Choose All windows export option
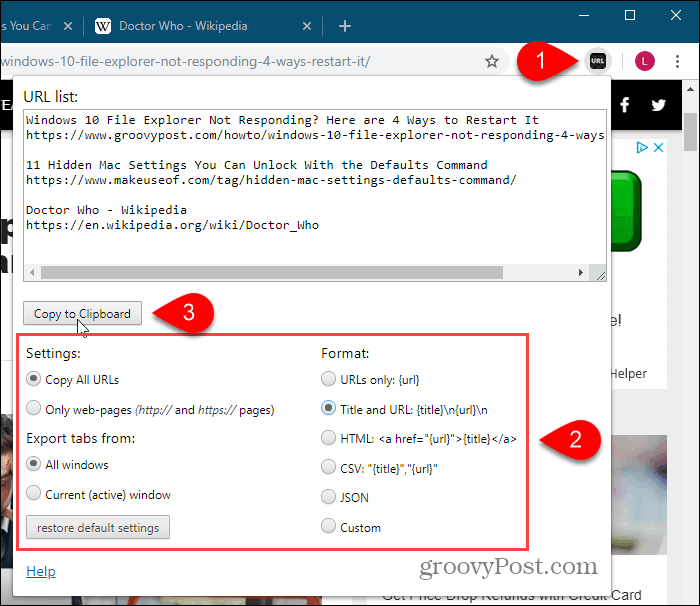 pos(33,464)
